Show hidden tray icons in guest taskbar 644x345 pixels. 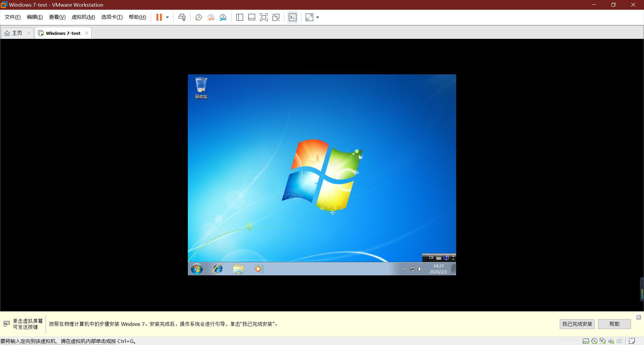(x=404, y=269)
